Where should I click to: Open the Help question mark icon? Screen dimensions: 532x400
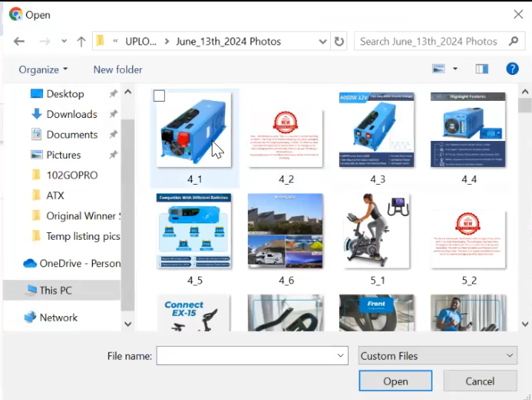(x=512, y=69)
